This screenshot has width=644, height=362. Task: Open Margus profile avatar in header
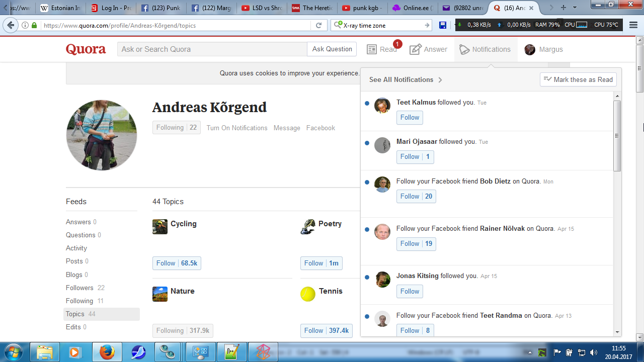click(x=530, y=49)
